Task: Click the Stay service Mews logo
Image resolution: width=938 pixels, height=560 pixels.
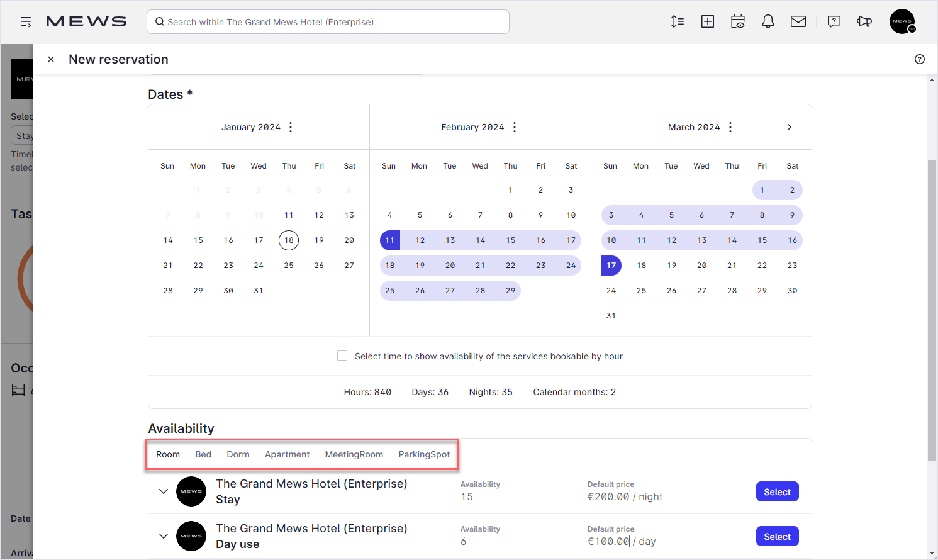Action: 191,491
